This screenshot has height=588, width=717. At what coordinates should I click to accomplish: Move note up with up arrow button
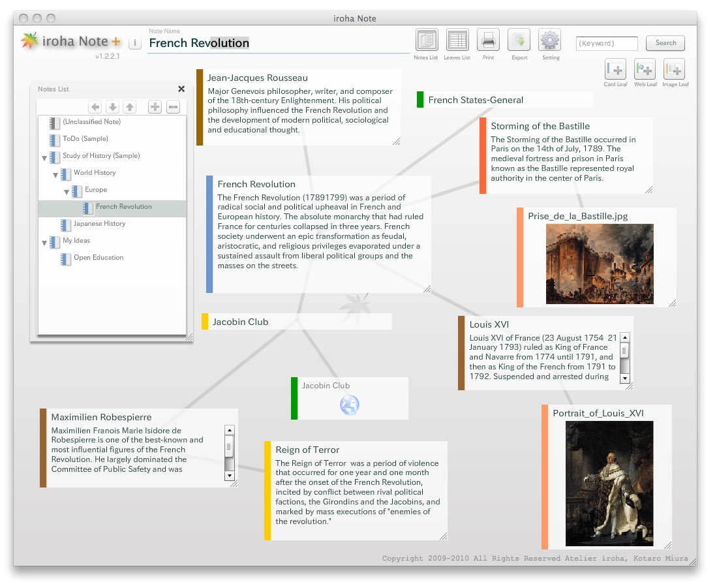click(x=130, y=107)
